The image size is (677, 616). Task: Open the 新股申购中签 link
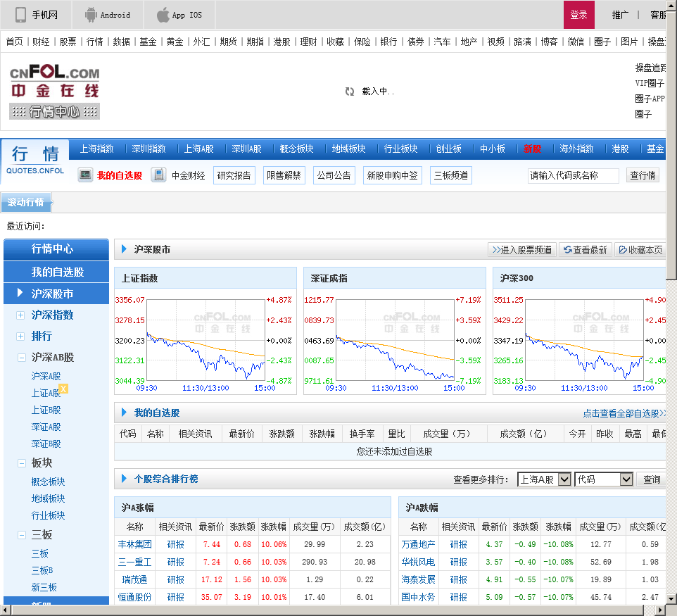[392, 175]
